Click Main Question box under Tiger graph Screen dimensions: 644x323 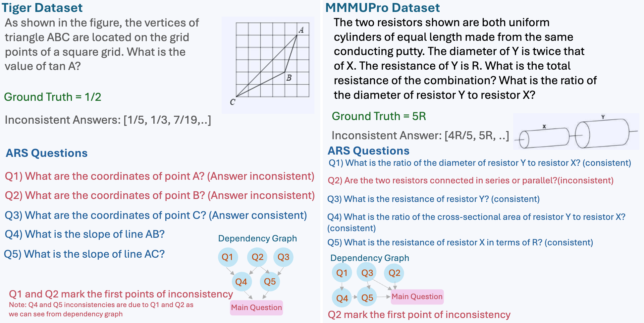point(256,307)
